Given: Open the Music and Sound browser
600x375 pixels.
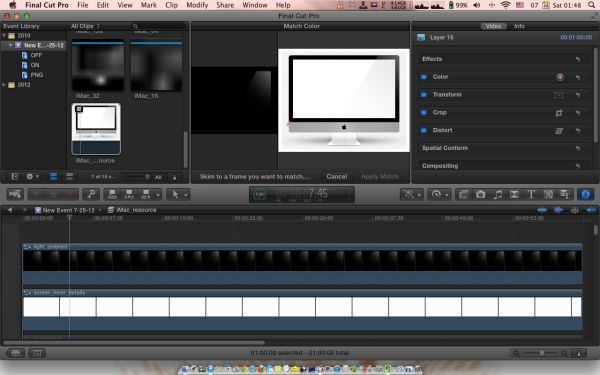Looking at the screenshot, I should click(x=497, y=194).
